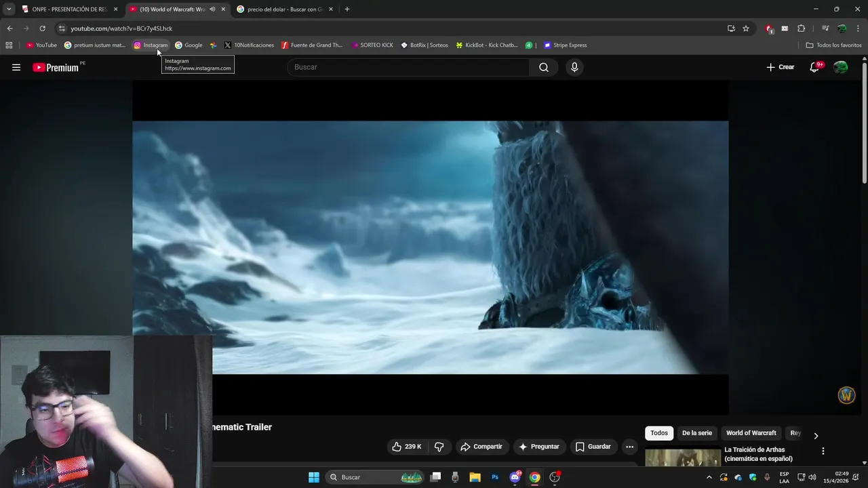Open the media control icon in Chrome toolbar
Screen dimensions: 868x488
pyautogui.click(x=825, y=28)
